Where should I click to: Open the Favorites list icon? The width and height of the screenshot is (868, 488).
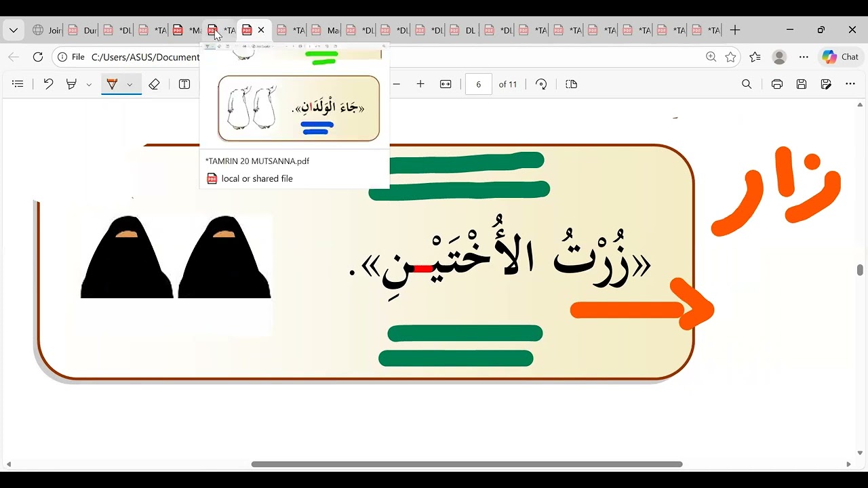pos(755,57)
